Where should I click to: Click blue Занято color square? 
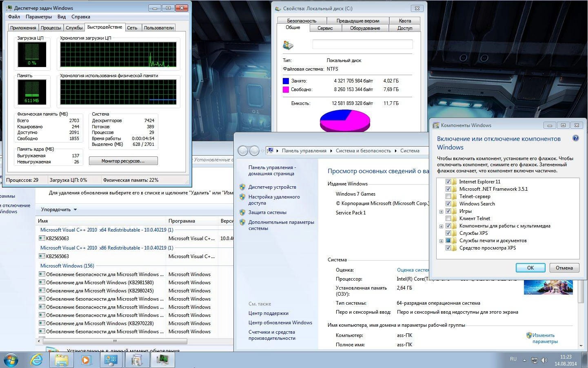click(x=286, y=81)
